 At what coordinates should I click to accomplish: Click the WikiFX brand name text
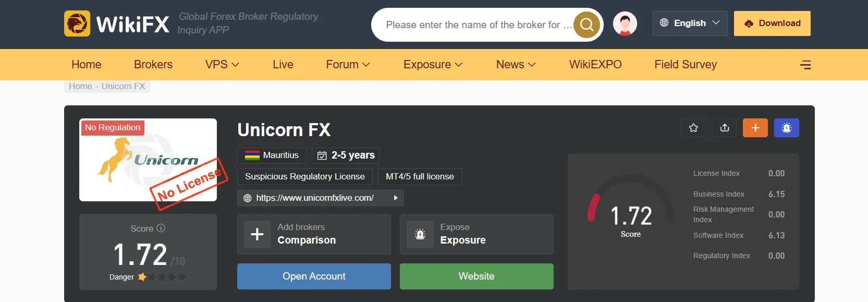[x=133, y=25]
